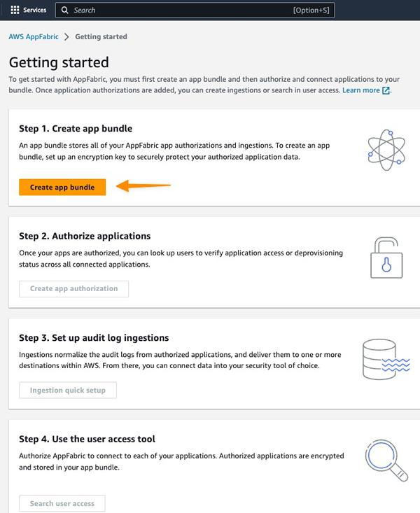Click the atom icon in Step 1
This screenshot has height=513, width=420.
[x=386, y=148]
